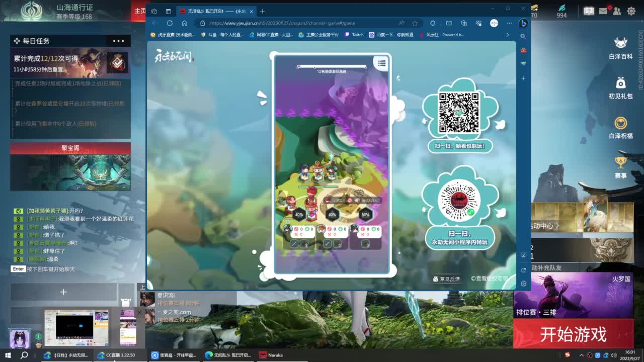Open Windows Start menu

click(x=8, y=355)
